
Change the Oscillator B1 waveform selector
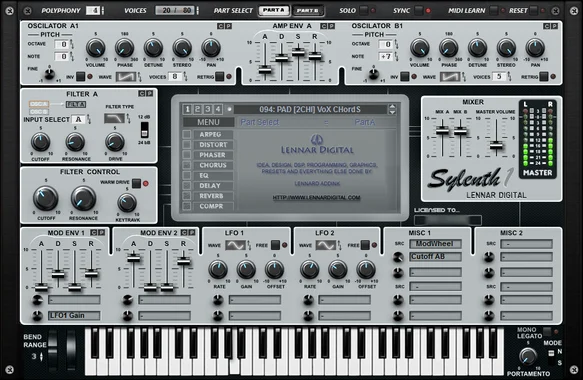click(x=450, y=77)
